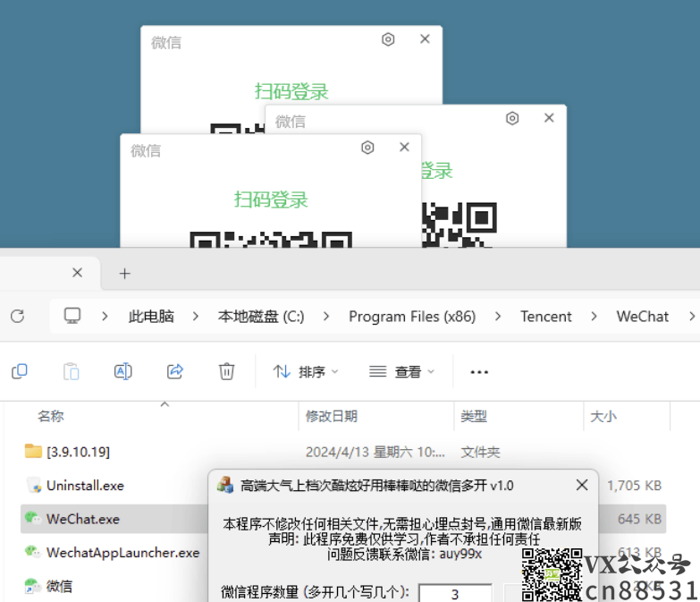Open settings gear in the front-left WeChat window
The width and height of the screenshot is (700, 602).
tap(367, 148)
